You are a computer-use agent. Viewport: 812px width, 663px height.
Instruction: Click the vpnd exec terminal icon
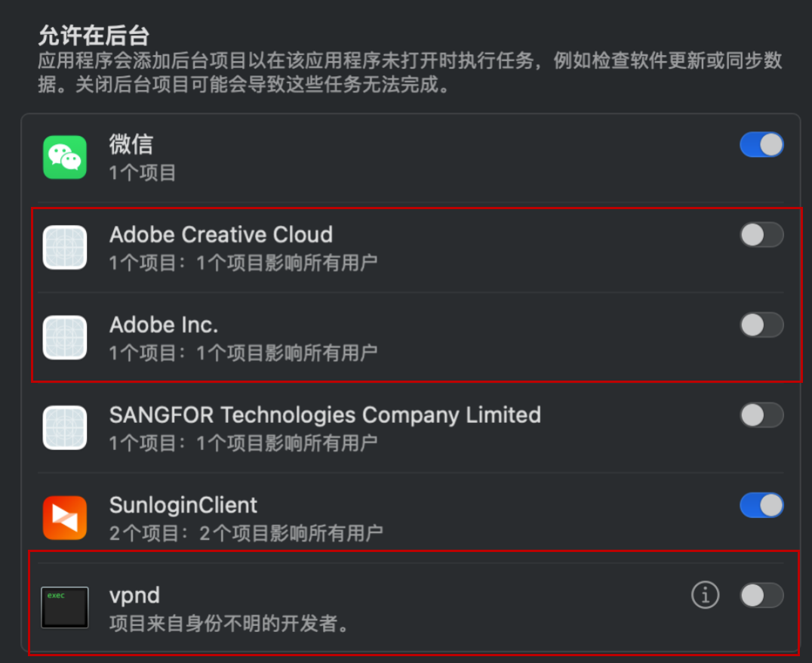pos(65,607)
